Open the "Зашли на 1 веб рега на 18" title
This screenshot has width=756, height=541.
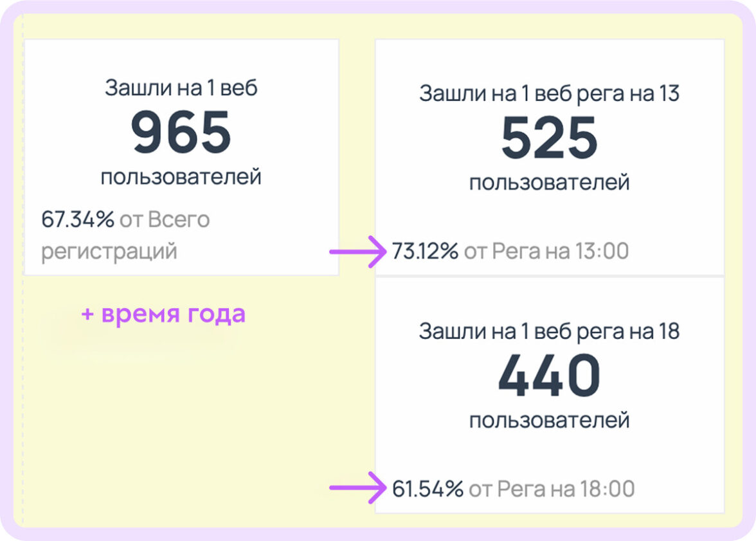click(x=549, y=331)
